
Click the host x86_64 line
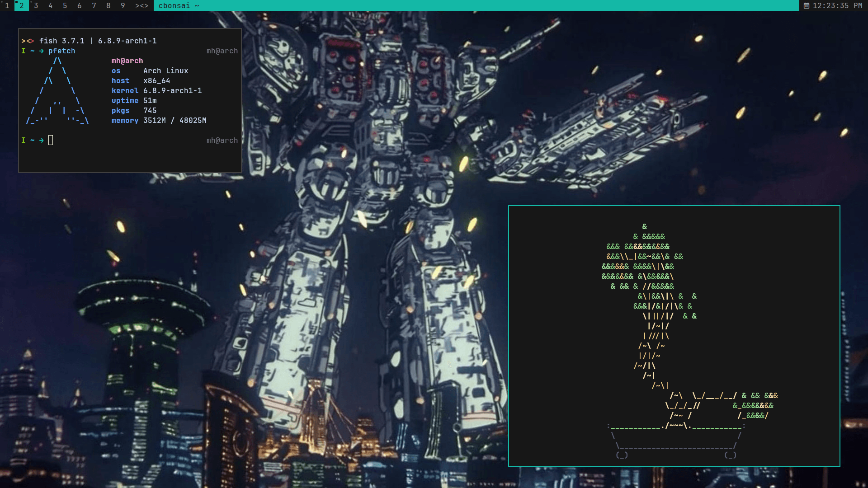pos(141,81)
